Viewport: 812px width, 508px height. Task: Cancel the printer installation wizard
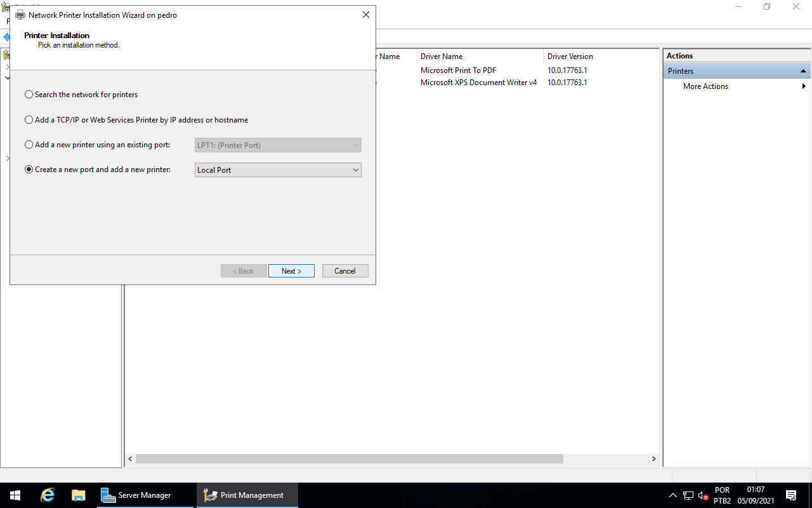(345, 271)
